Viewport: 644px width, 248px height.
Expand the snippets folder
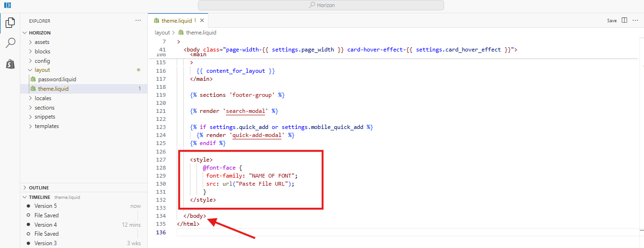click(44, 117)
